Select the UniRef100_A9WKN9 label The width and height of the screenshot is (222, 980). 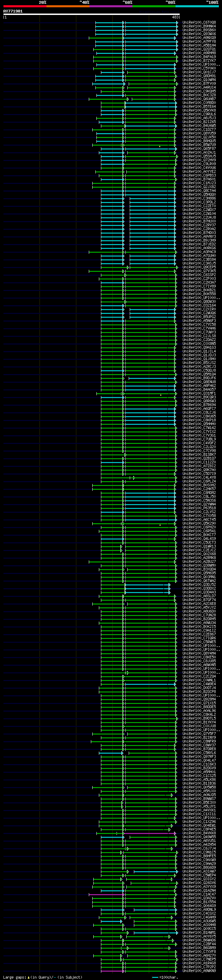click(199, 971)
